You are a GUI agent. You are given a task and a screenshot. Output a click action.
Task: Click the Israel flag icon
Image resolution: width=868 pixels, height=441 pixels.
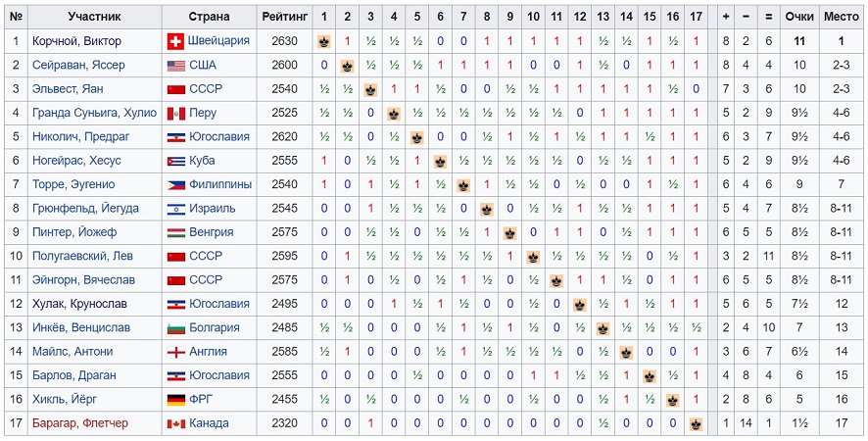(175, 209)
